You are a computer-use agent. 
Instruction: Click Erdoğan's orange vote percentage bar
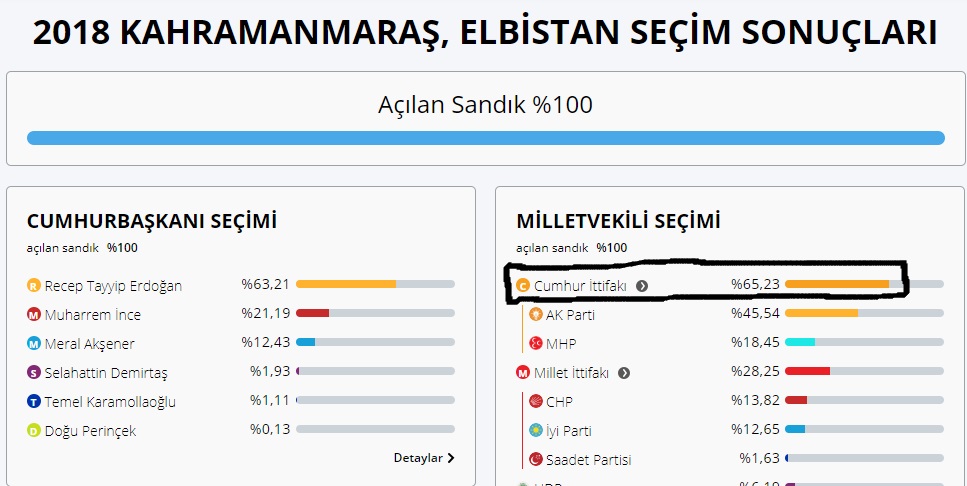(x=346, y=284)
